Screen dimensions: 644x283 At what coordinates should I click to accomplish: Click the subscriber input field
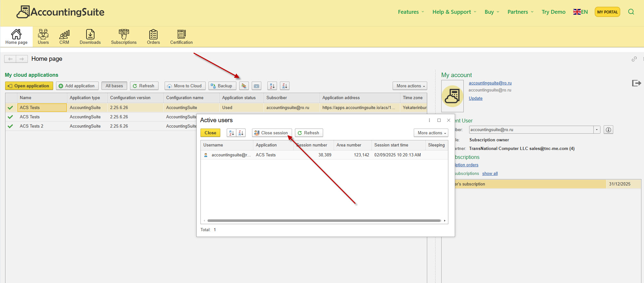click(531, 130)
